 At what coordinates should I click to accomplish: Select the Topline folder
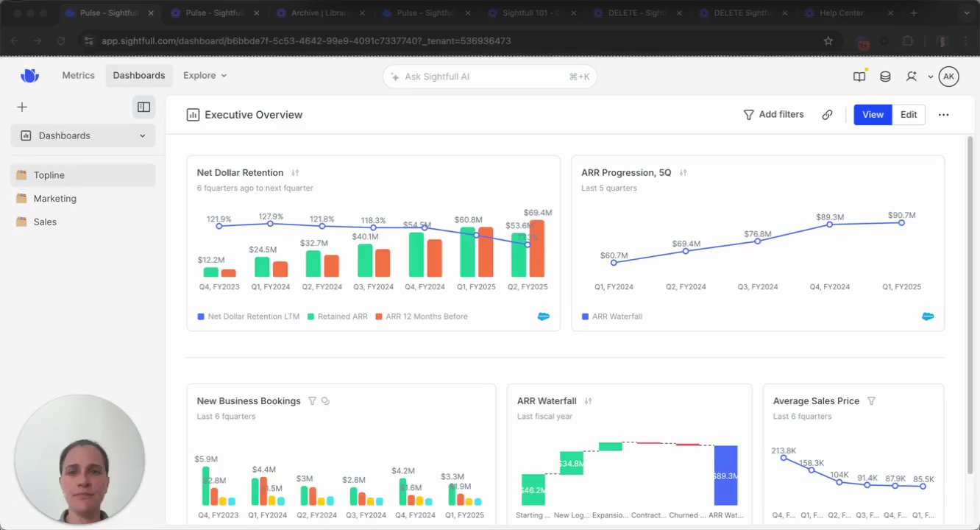83,175
